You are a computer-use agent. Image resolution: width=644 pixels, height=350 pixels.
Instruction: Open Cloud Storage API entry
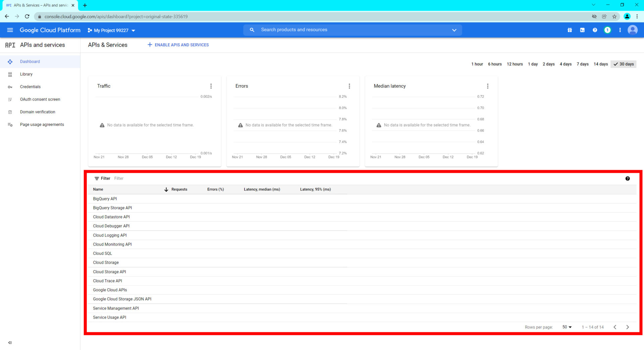point(109,272)
